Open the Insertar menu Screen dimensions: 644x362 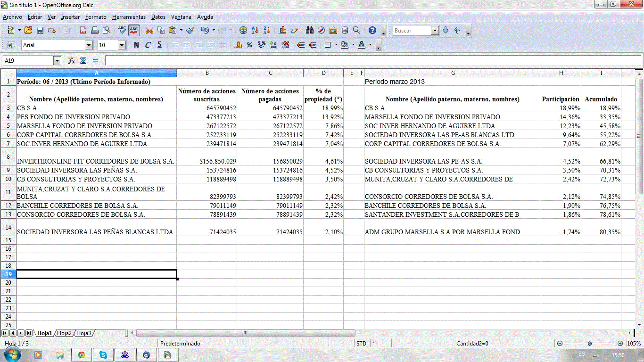[x=70, y=17]
